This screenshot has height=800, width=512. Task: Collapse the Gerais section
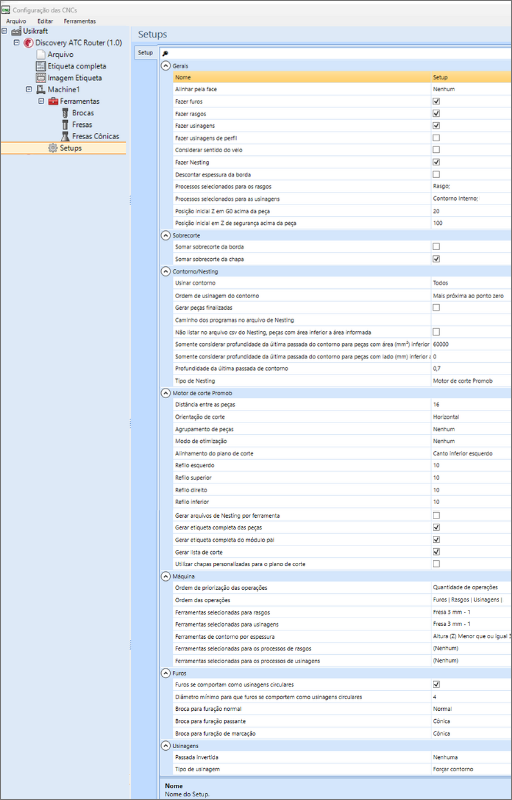(166, 66)
